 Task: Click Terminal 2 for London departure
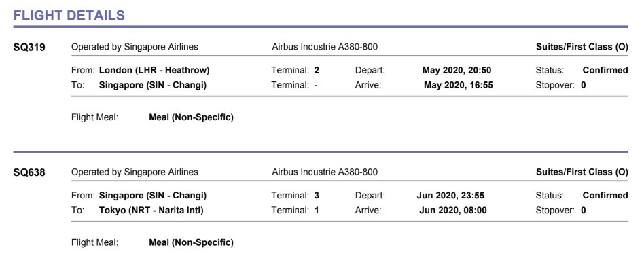(x=316, y=70)
